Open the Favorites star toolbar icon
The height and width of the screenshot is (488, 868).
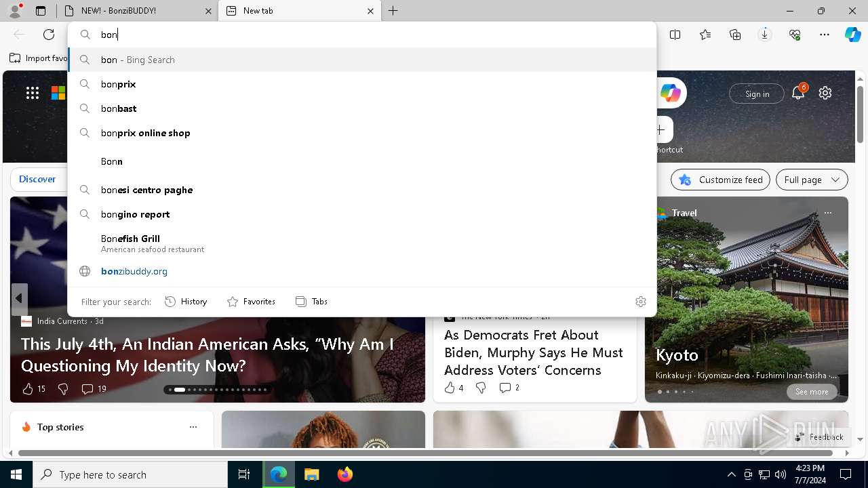pyautogui.click(x=705, y=35)
